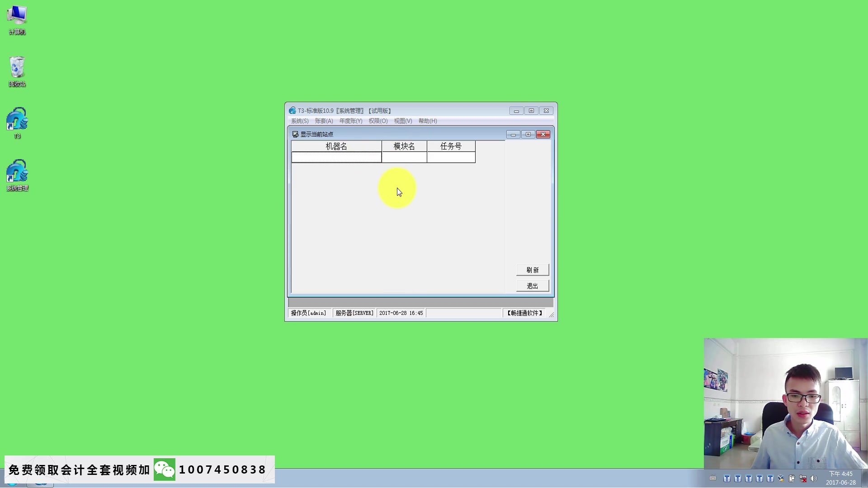The image size is (868, 488).
Task: Click the power plug tray icon
Action: click(792, 479)
